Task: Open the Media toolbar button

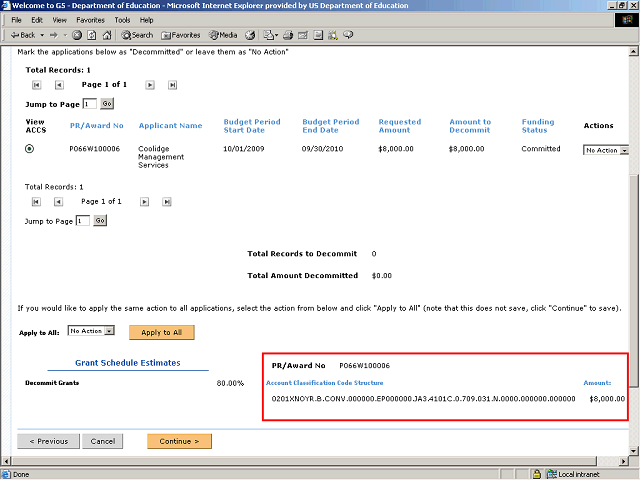Action: pos(222,35)
